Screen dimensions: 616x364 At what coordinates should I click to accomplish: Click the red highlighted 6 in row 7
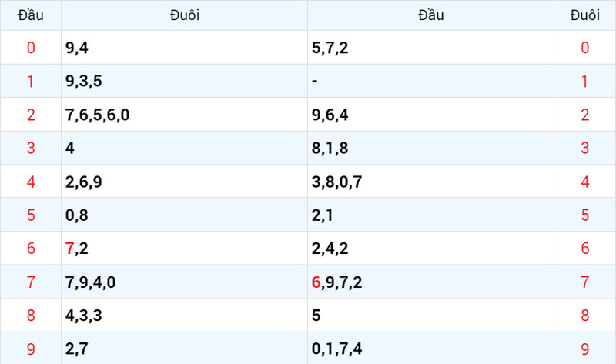pos(316,282)
